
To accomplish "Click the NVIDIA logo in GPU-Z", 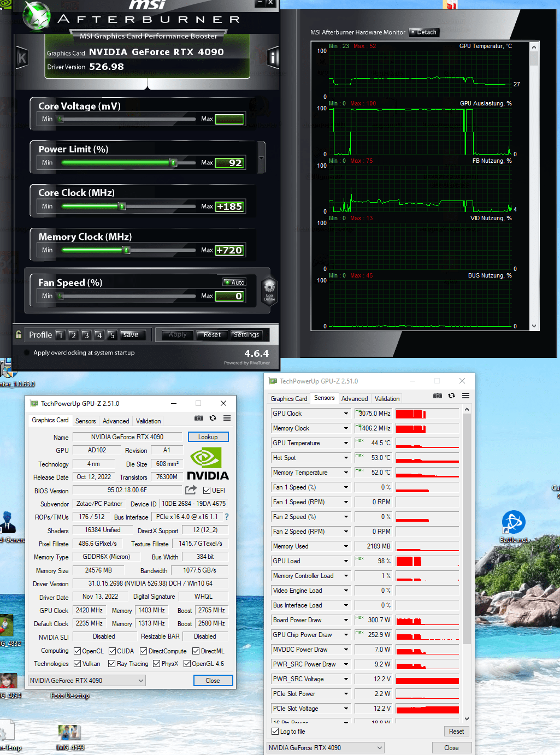I will 208,463.
